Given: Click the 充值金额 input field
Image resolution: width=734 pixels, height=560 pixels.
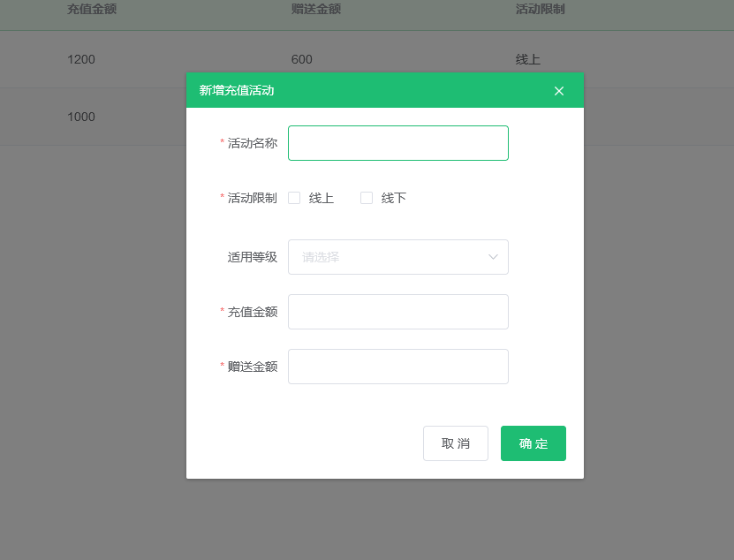Looking at the screenshot, I should click(397, 311).
